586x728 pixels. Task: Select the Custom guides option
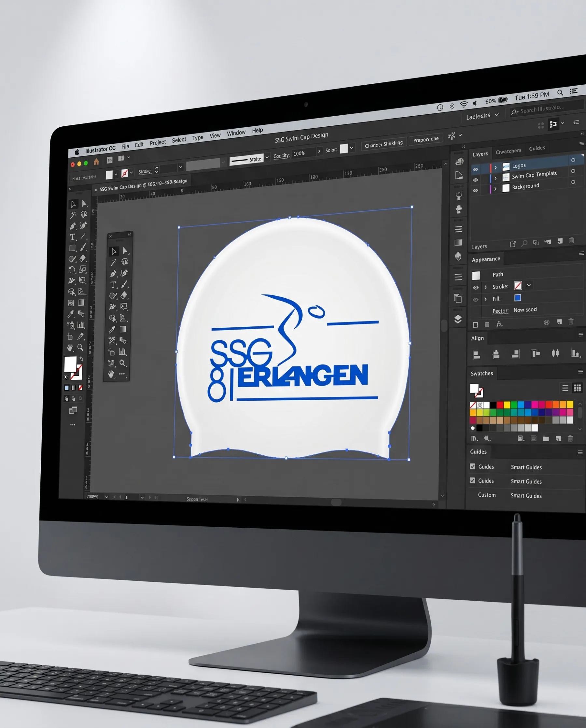[x=486, y=495]
